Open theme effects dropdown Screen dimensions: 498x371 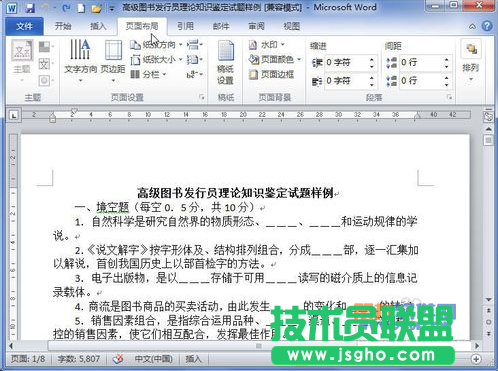tap(46, 80)
